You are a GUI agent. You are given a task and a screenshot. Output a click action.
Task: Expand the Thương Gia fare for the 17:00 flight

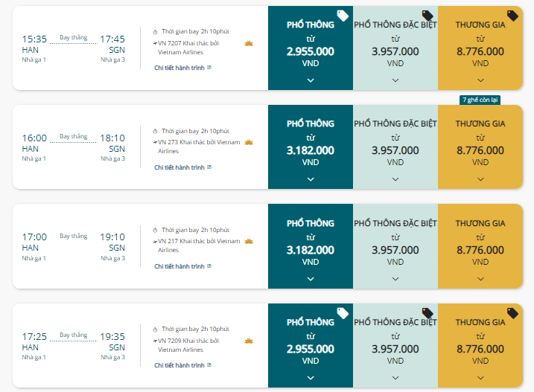click(480, 279)
